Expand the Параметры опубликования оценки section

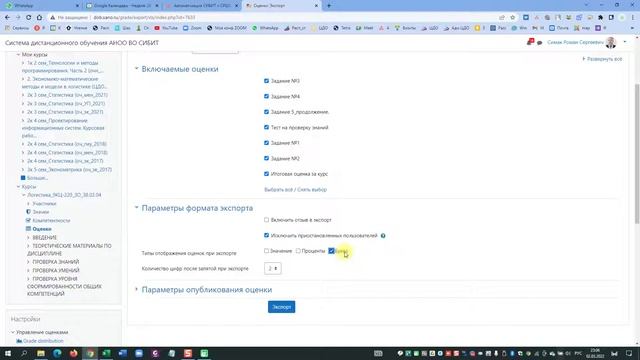(x=137, y=289)
